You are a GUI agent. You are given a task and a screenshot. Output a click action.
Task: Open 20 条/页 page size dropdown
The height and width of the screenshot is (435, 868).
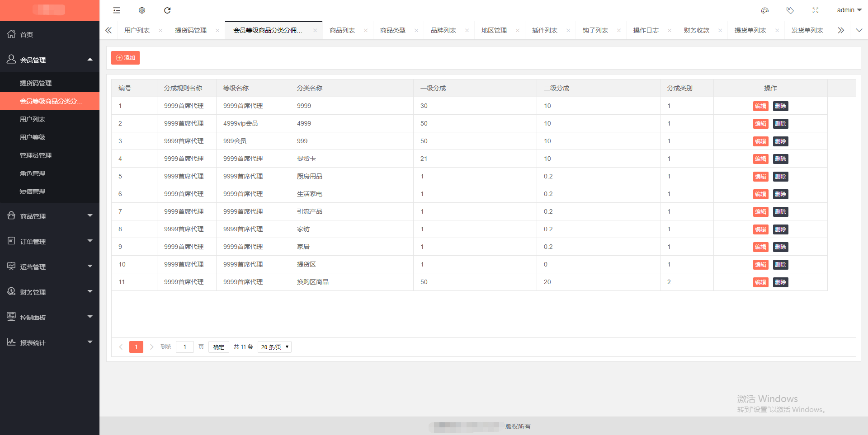point(274,347)
